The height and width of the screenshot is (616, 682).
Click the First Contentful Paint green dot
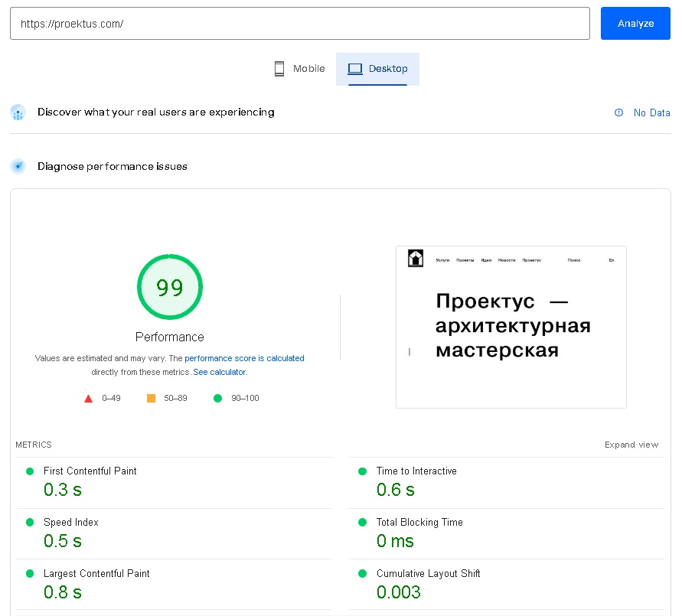coord(30,471)
